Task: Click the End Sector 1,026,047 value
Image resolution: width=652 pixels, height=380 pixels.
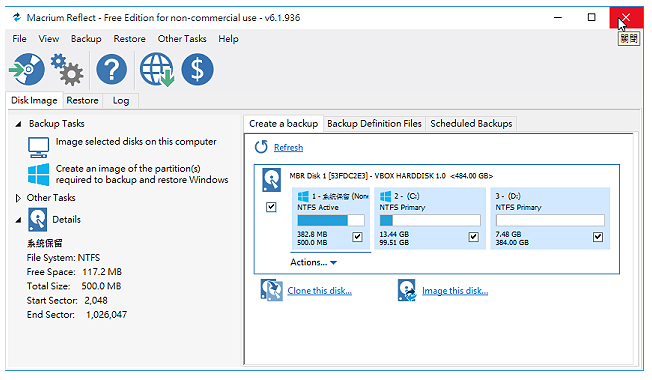Action: pyautogui.click(x=106, y=315)
